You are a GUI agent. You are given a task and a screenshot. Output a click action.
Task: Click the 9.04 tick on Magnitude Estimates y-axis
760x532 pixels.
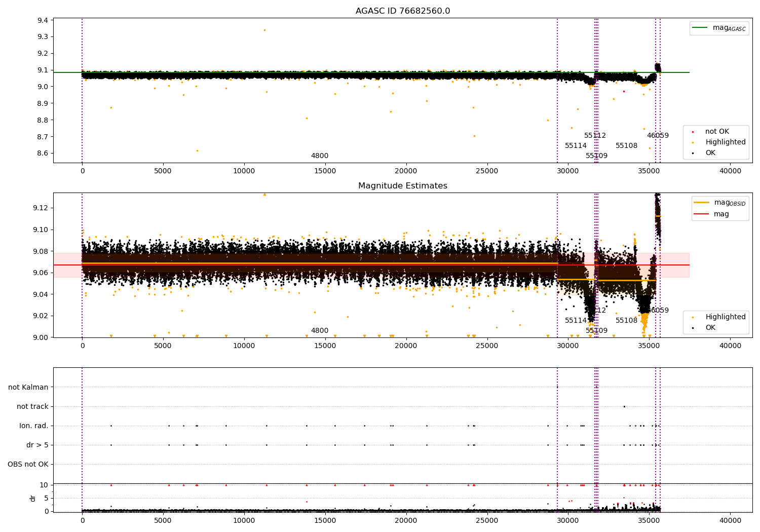coord(41,294)
